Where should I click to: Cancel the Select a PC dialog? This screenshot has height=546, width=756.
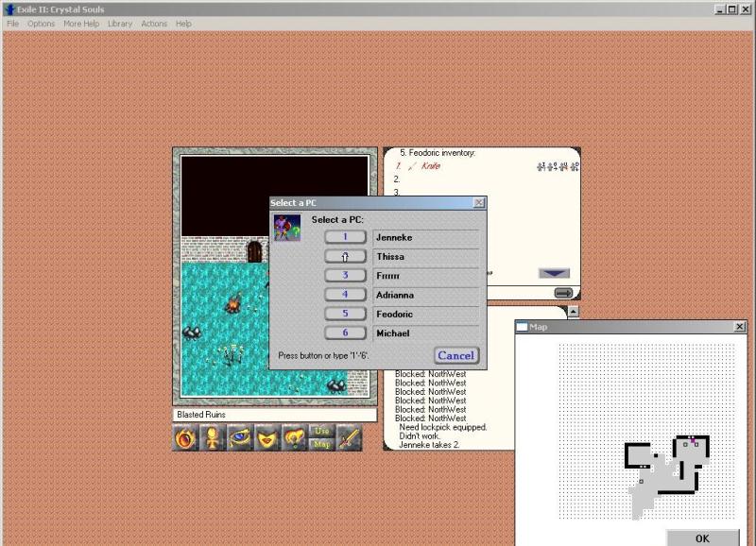click(455, 355)
